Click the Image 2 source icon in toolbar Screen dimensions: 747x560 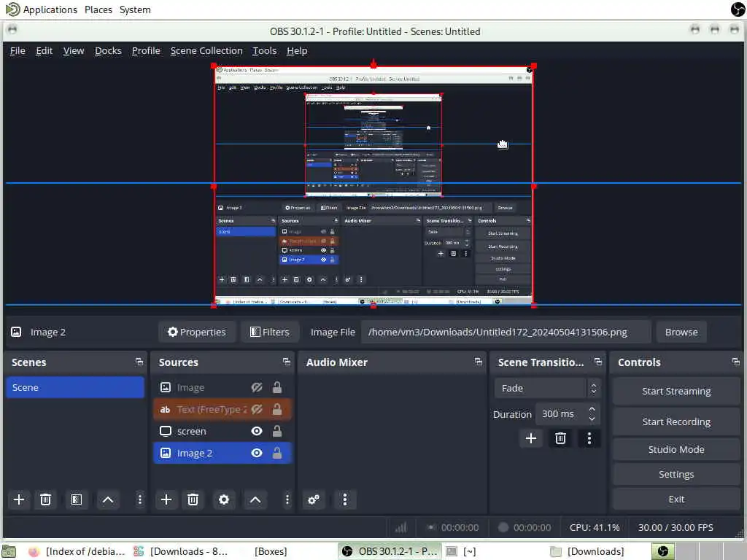(16, 332)
